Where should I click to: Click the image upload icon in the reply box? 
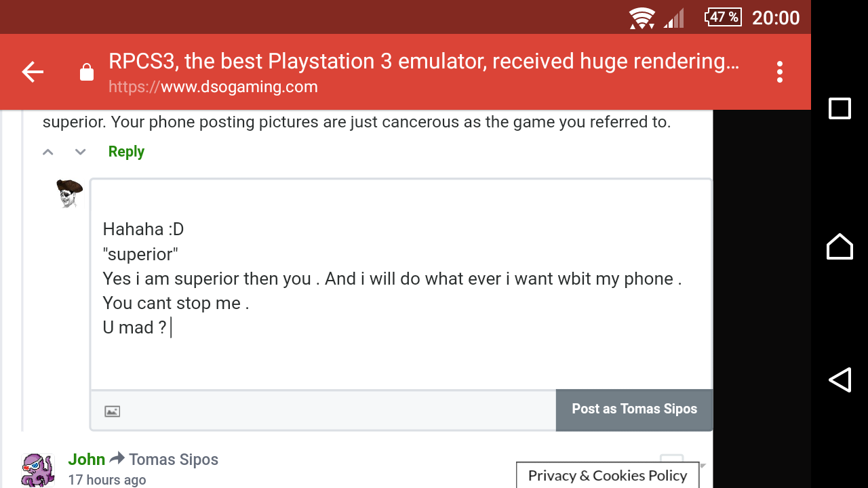pyautogui.click(x=113, y=411)
